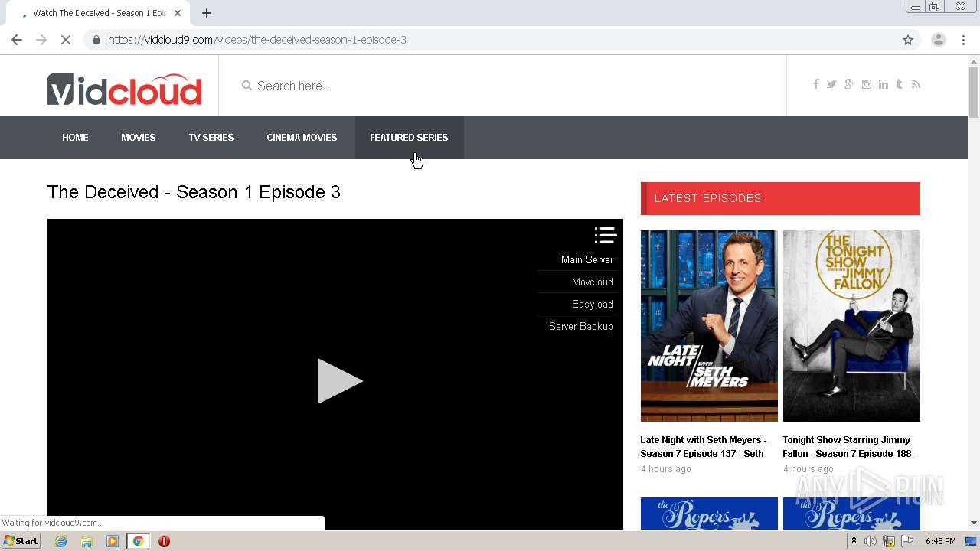
Task: Open the Chrome profile avatar icon
Action: click(x=938, y=40)
